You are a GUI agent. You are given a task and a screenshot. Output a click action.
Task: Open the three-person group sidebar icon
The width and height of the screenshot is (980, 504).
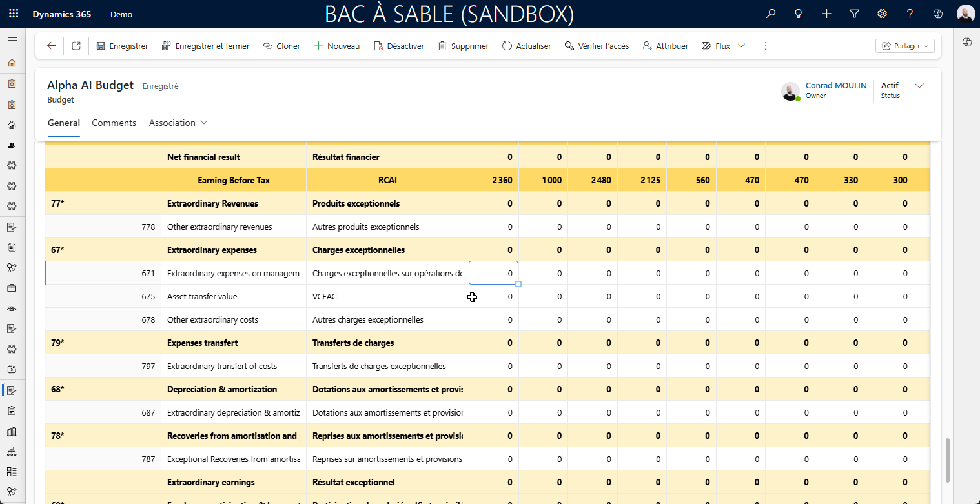click(12, 308)
